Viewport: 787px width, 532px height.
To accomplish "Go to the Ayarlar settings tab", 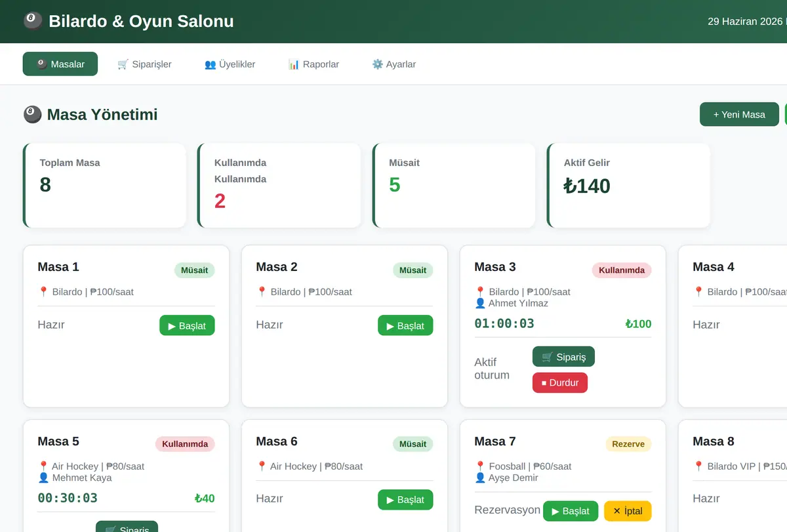I will coord(393,64).
